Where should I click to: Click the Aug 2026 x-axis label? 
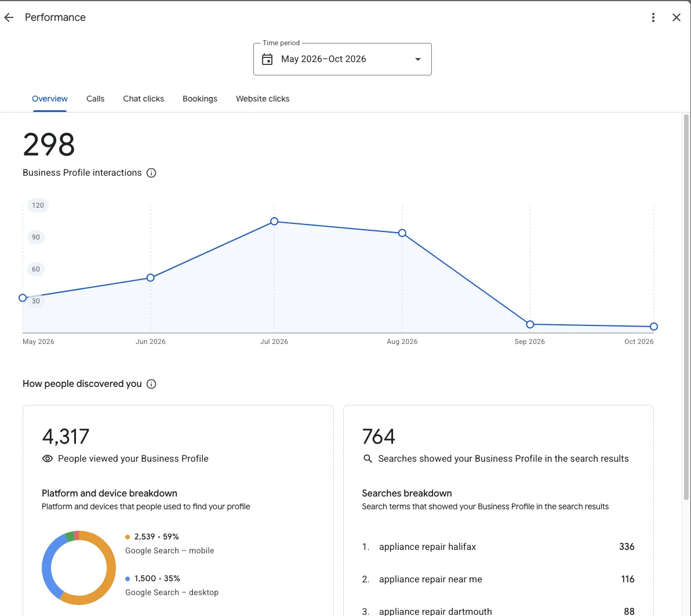coord(402,342)
